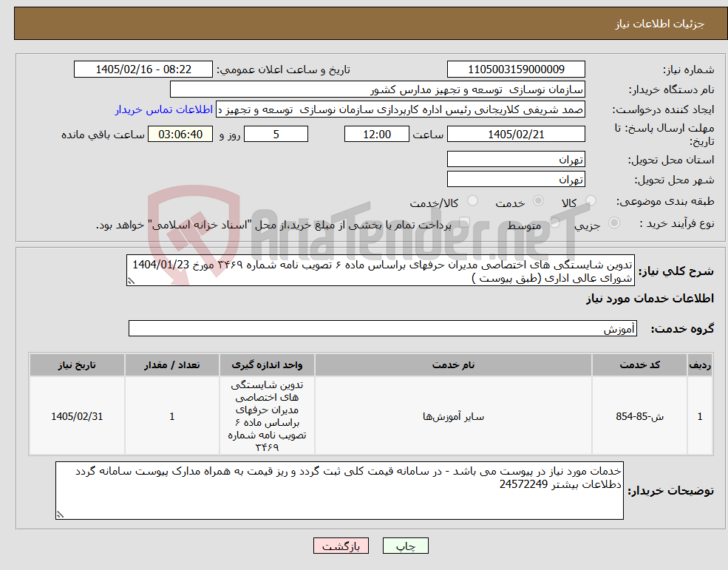Click the چاپ (print) button
The image size is (728, 570).
[x=405, y=546]
